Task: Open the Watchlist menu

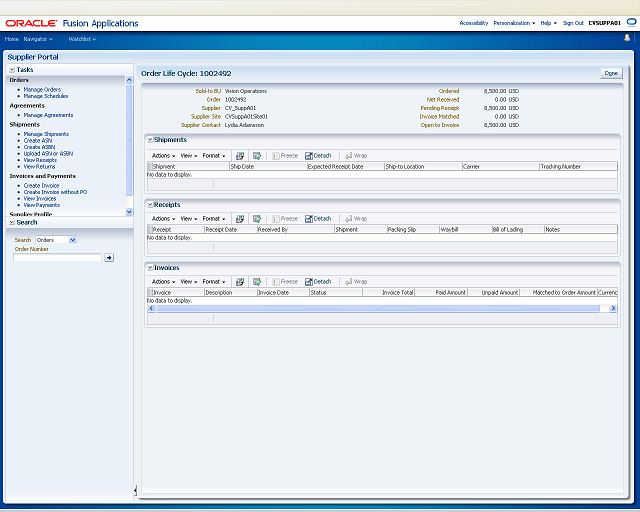Action: click(x=82, y=39)
